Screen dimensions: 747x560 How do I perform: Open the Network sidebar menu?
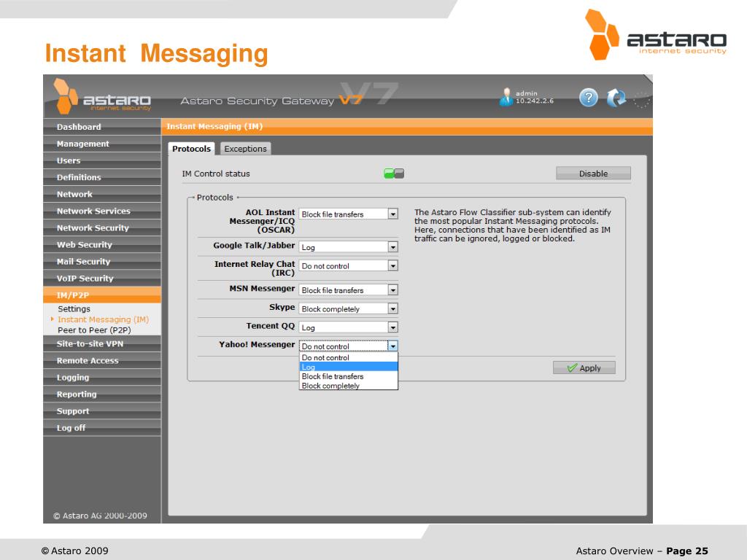pyautogui.click(x=102, y=194)
